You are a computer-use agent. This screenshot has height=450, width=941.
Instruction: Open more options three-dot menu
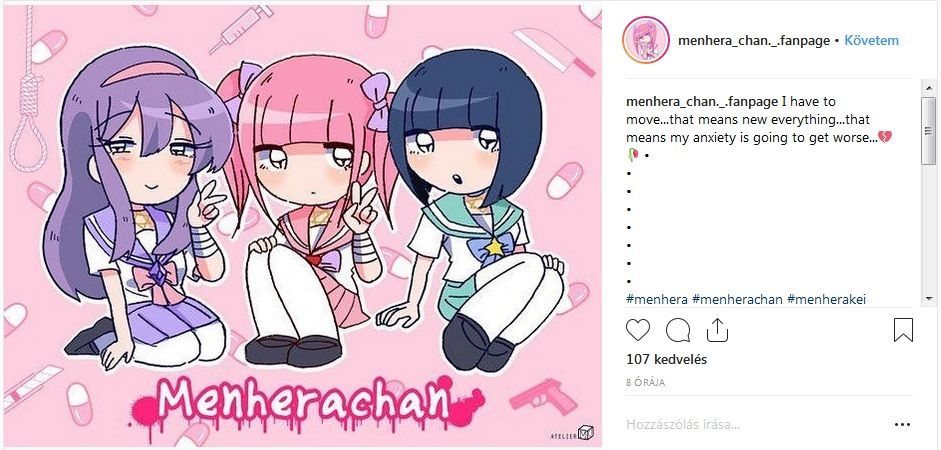[x=902, y=425]
